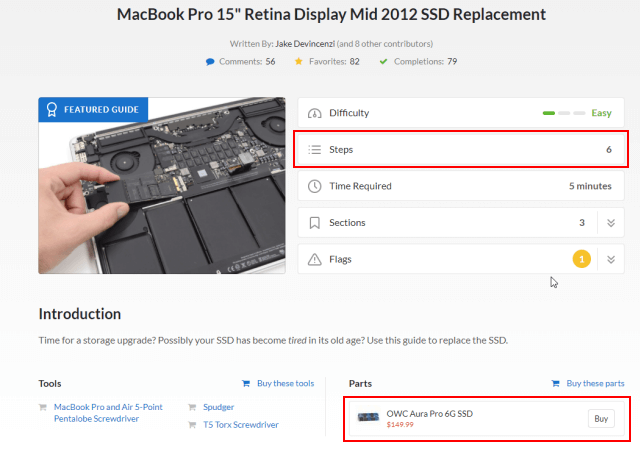
Task: Click the blue comments speech bubble icon
Action: [210, 62]
